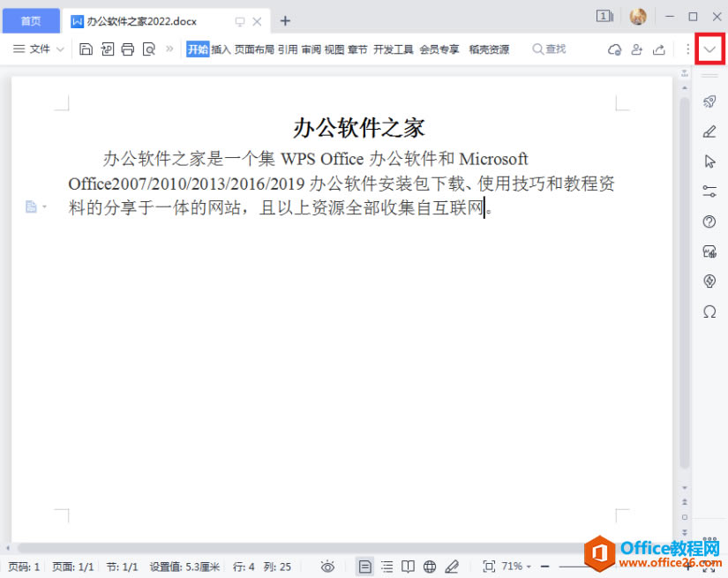Switch to page layout view
The width and height of the screenshot is (728, 578).
(x=365, y=567)
